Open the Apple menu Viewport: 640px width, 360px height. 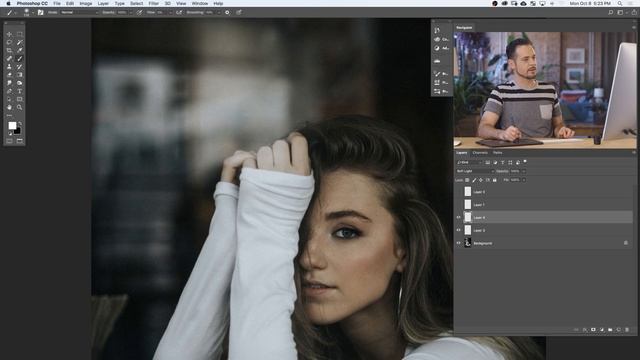point(8,3)
